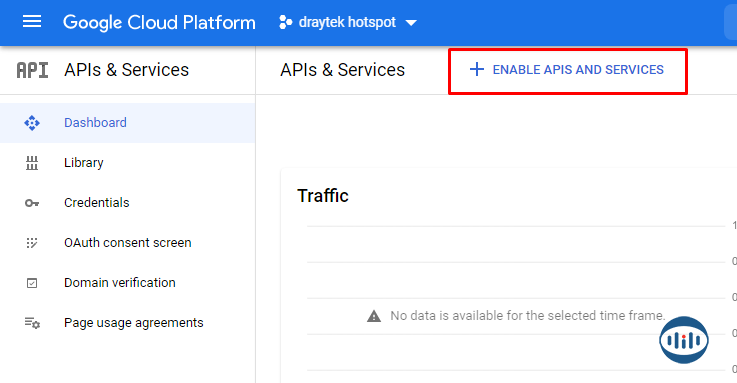Click the plus icon for enabling APIs
This screenshot has height=383, width=737.
tap(477, 70)
